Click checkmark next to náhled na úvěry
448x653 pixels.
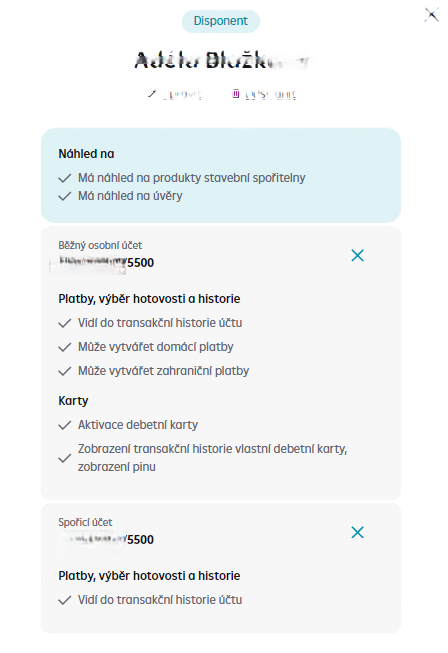[65, 196]
